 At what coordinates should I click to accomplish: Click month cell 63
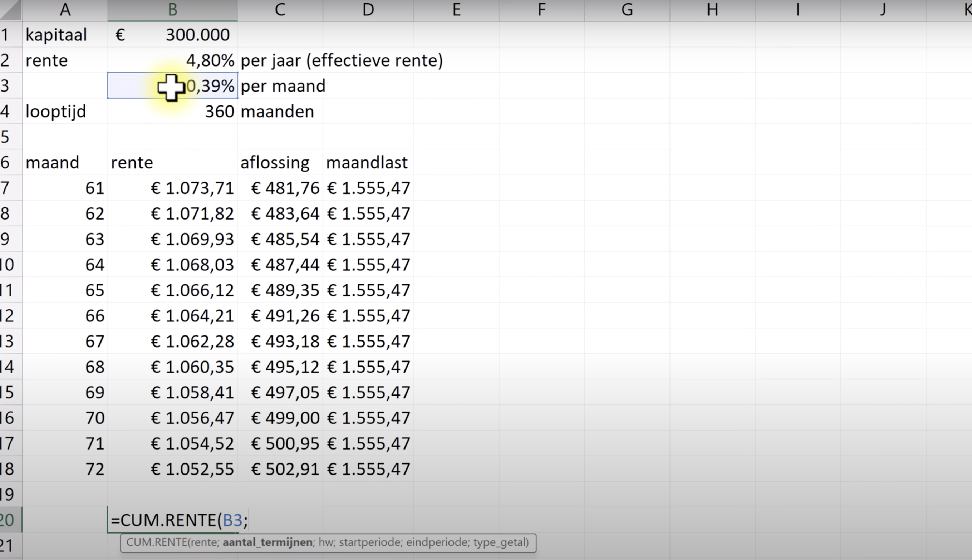pyautogui.click(x=65, y=239)
